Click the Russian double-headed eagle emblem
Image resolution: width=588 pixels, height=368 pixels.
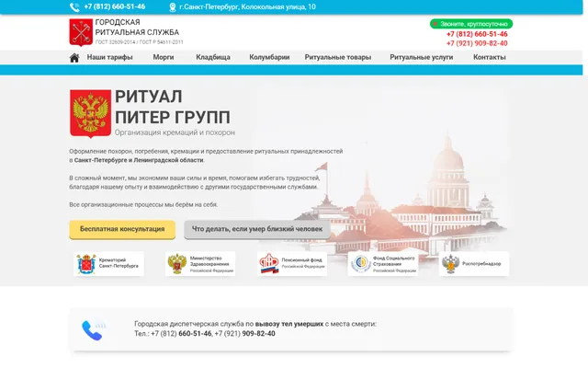point(90,114)
